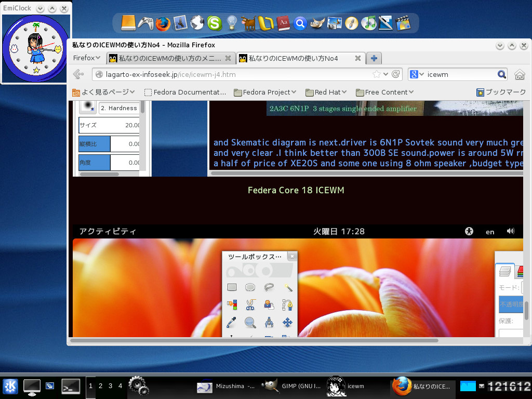Open Skype from the top dock

click(214, 23)
